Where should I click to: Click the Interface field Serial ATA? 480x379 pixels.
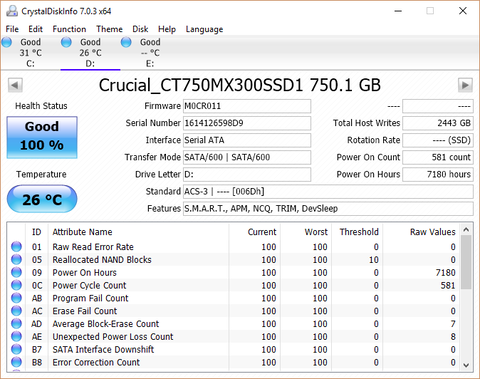click(x=247, y=140)
